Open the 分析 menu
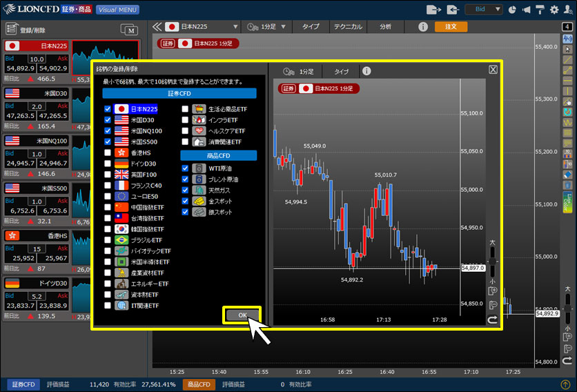 [x=385, y=27]
